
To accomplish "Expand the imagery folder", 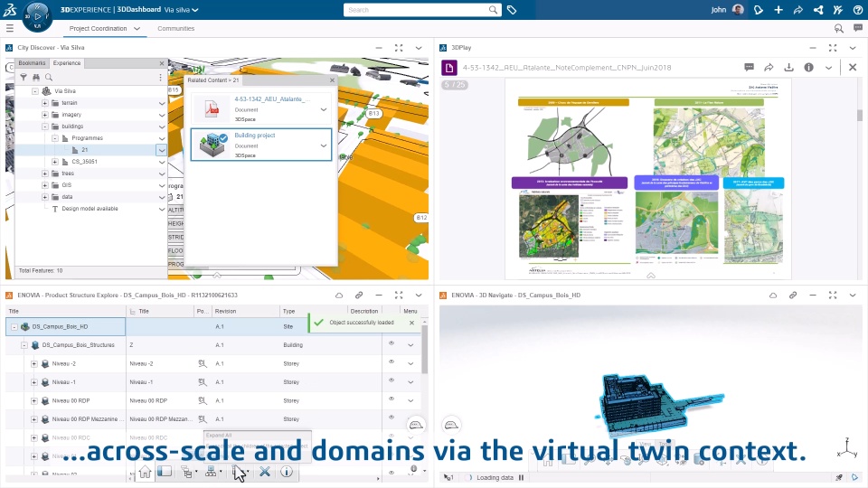I will [x=45, y=115].
